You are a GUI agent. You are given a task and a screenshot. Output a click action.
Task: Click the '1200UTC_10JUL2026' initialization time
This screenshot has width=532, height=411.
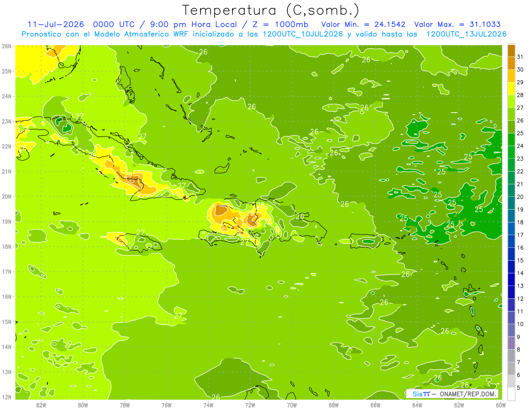tap(303, 34)
